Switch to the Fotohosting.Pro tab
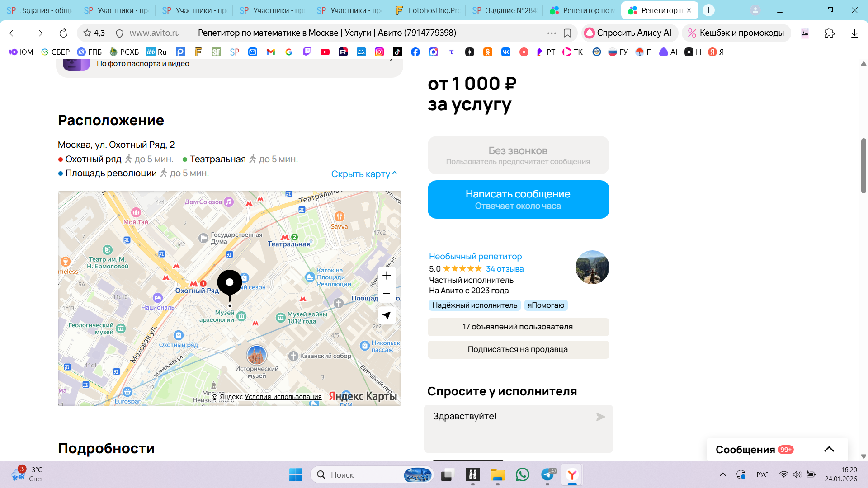This screenshot has height=488, width=868. pyautogui.click(x=427, y=10)
